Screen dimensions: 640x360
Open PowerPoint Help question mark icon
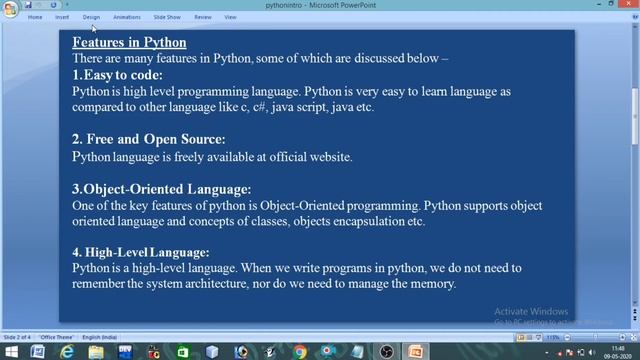(x=636, y=17)
